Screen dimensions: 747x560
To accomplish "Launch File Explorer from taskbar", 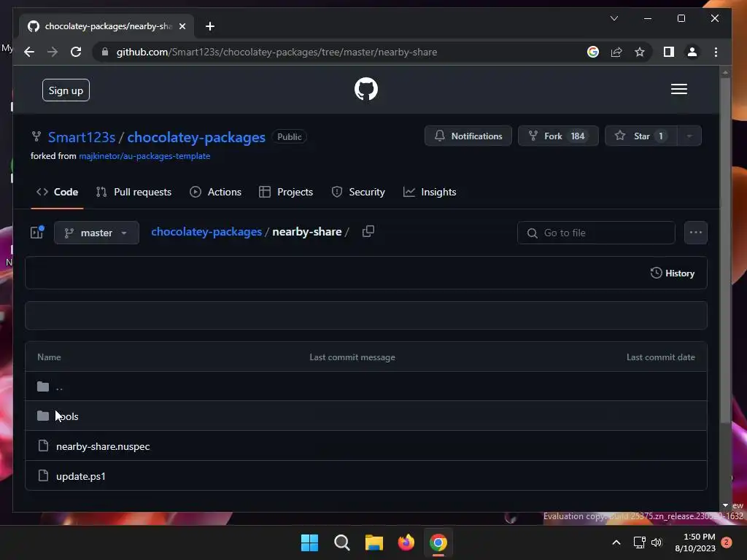I will click(374, 542).
